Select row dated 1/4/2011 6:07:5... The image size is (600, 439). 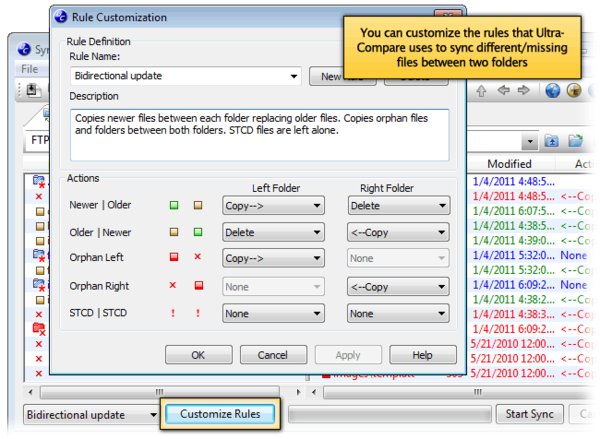tap(530, 211)
